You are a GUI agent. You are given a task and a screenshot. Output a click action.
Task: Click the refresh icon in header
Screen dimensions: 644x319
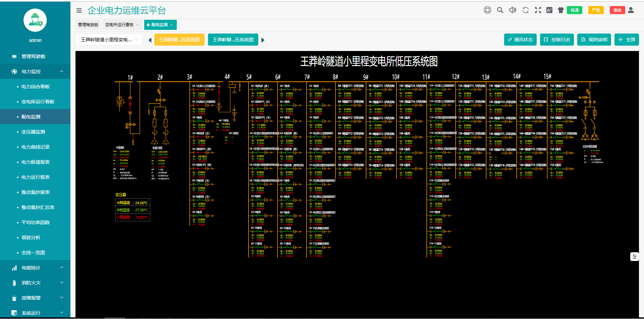click(526, 10)
